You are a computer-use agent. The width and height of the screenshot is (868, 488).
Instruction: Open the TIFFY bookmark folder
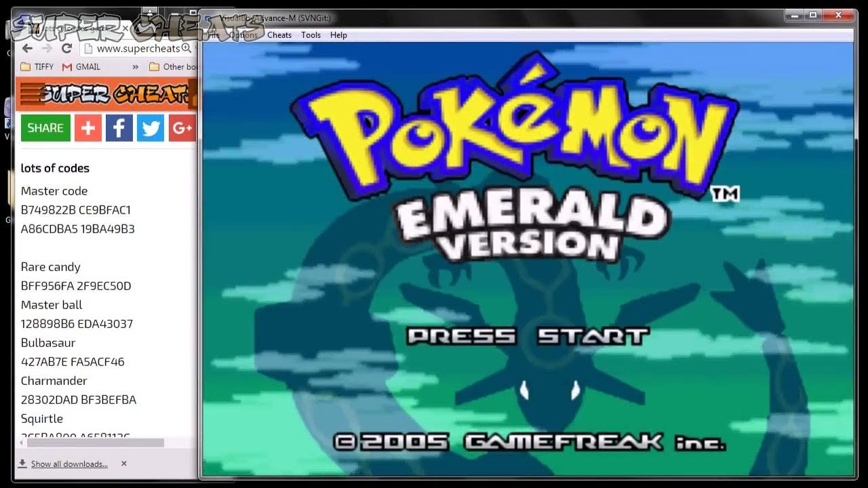(x=37, y=66)
